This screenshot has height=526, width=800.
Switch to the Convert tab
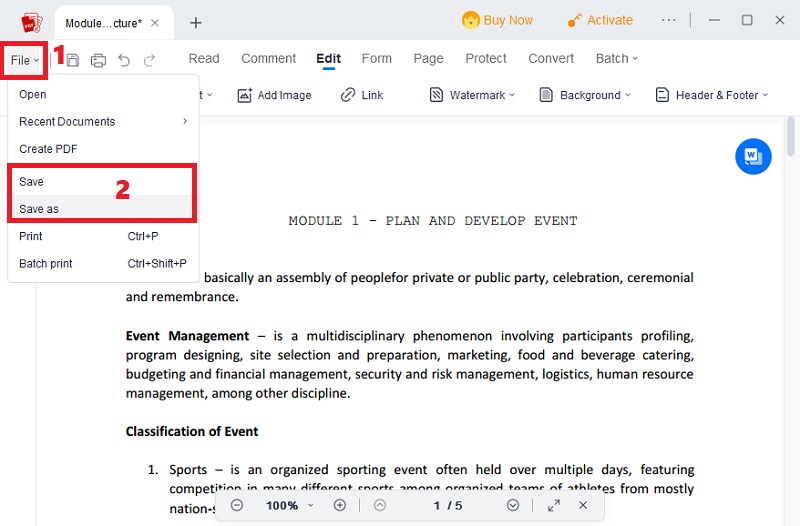(551, 58)
